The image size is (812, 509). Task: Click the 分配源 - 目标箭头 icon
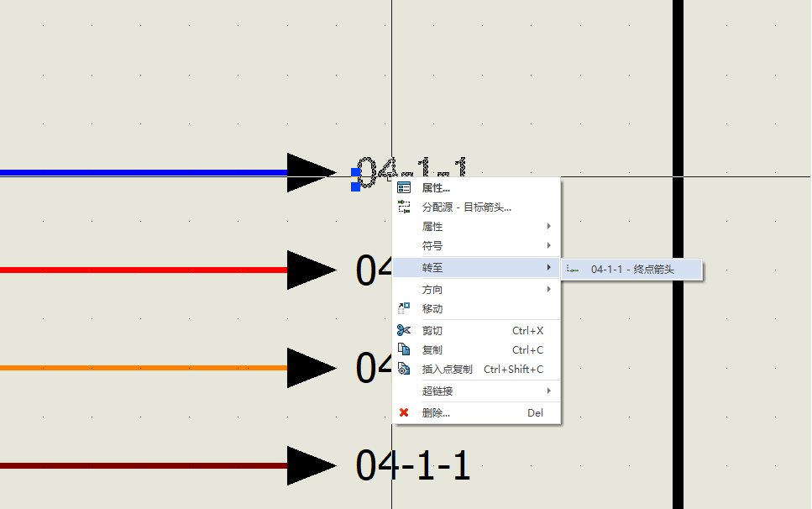(x=404, y=207)
